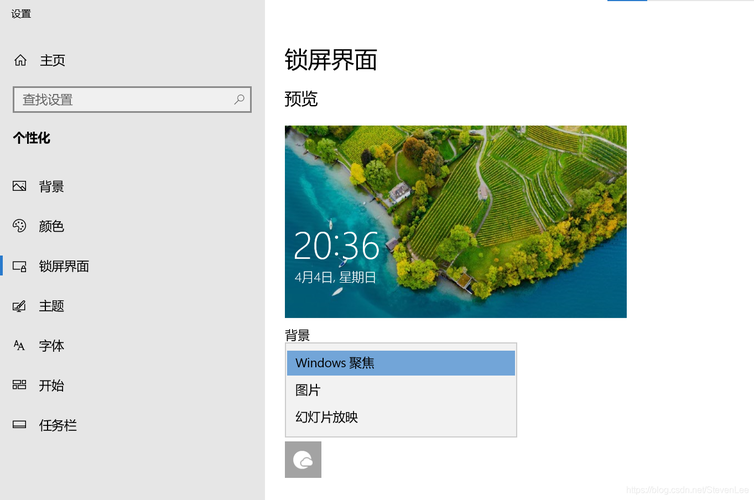
Task: Click the 锁屏界面 page heading
Action: [x=331, y=60]
